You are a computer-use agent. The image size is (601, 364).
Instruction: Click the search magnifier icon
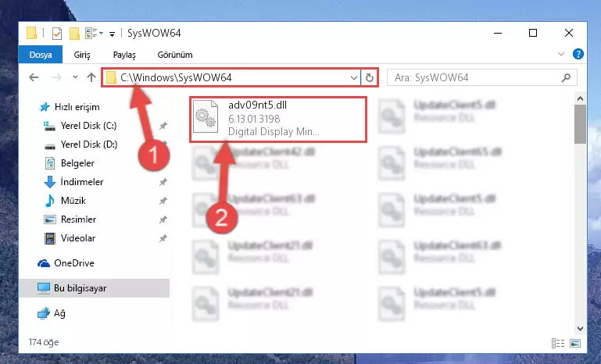click(566, 78)
